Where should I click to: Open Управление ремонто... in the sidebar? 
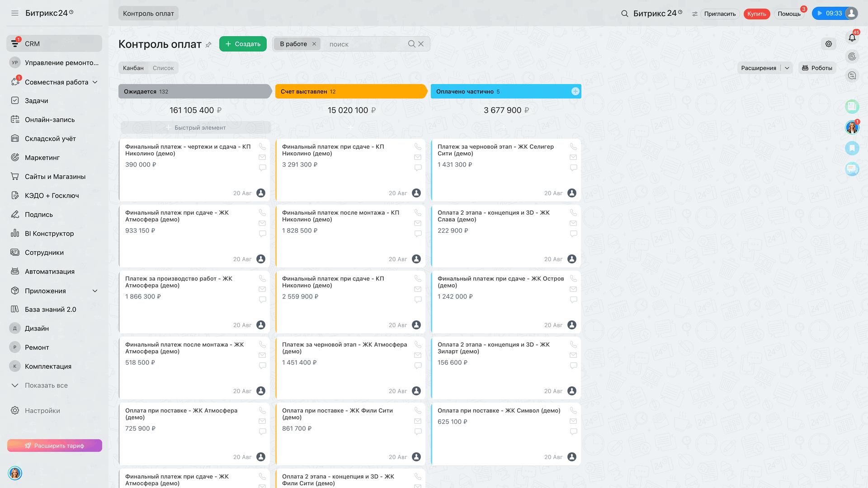point(54,63)
